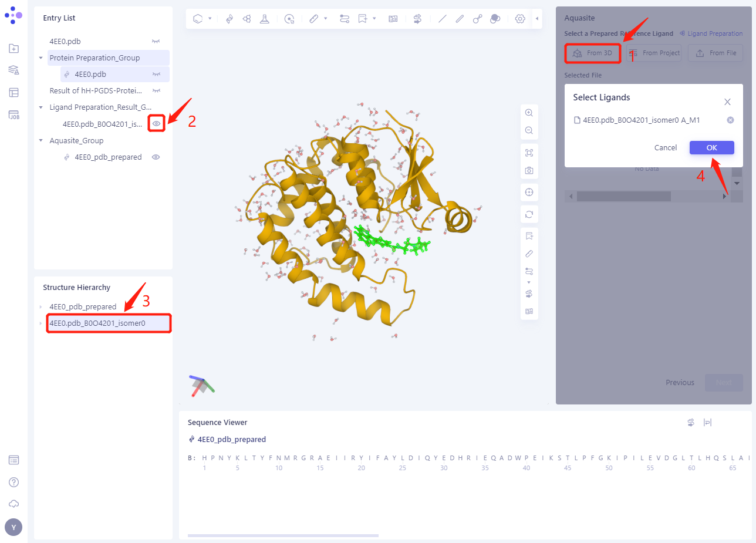756x543 pixels.
Task: Open the hexagon shape tool dropdown arrow
Action: coord(210,18)
